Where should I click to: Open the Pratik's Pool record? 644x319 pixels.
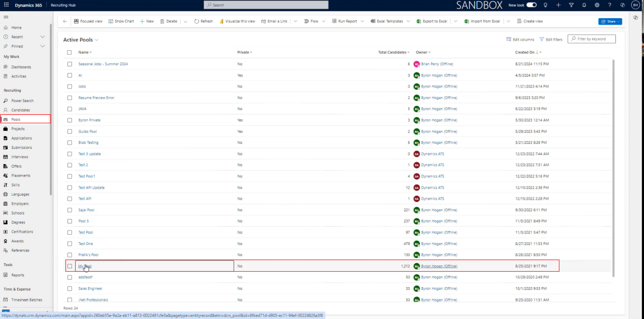click(x=88, y=255)
